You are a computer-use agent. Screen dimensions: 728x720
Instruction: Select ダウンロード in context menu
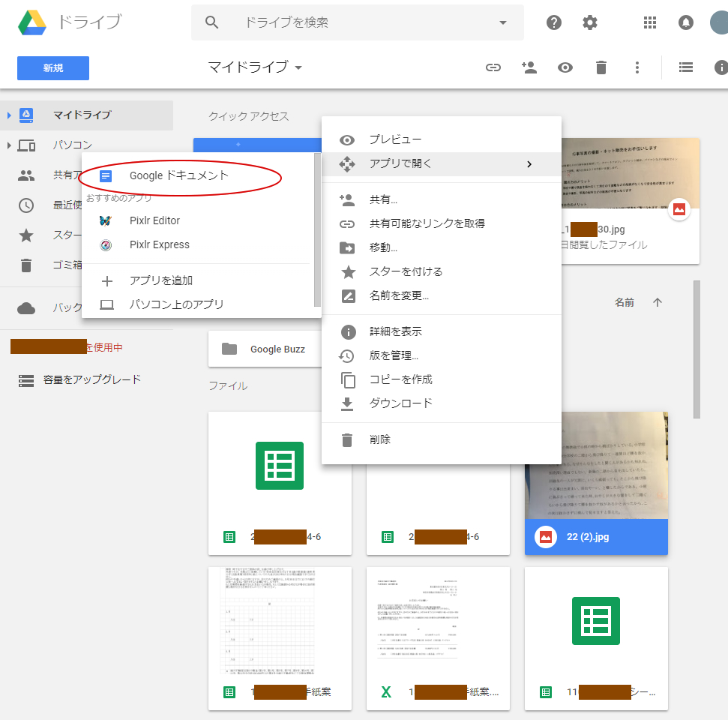(441, 403)
